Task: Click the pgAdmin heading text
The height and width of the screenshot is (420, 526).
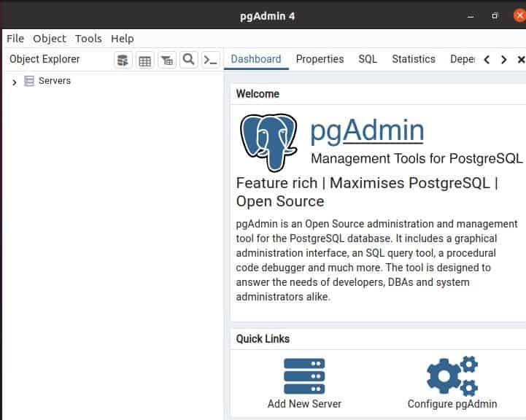Action: click(367, 131)
